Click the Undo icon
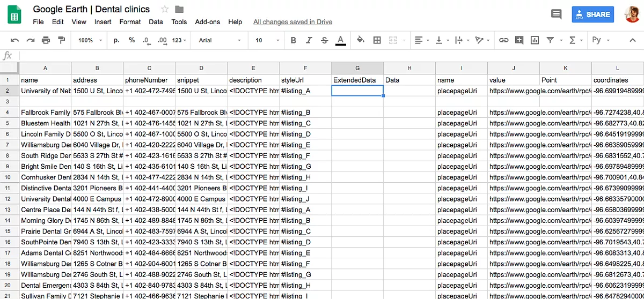Image resolution: width=644 pixels, height=299 pixels. [14, 40]
